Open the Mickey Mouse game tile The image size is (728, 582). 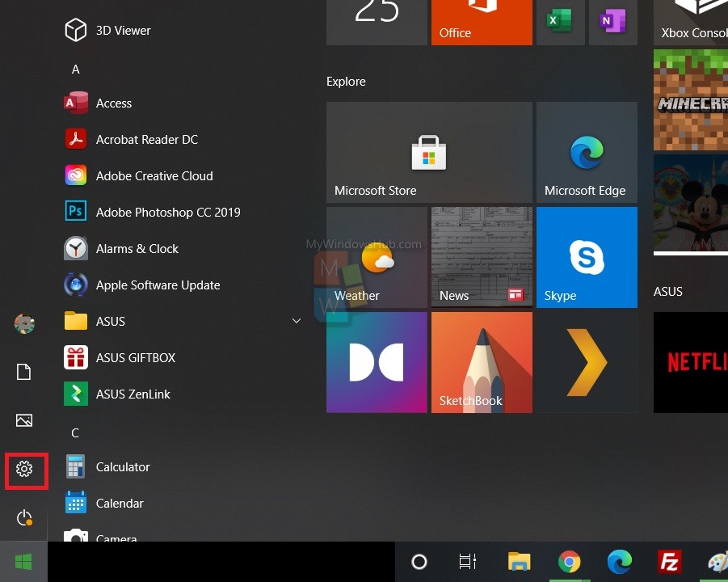click(690, 205)
